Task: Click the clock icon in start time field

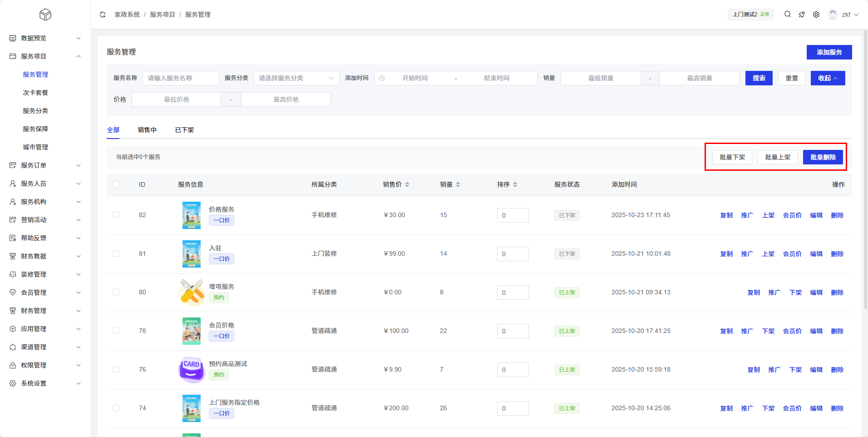Action: point(382,78)
